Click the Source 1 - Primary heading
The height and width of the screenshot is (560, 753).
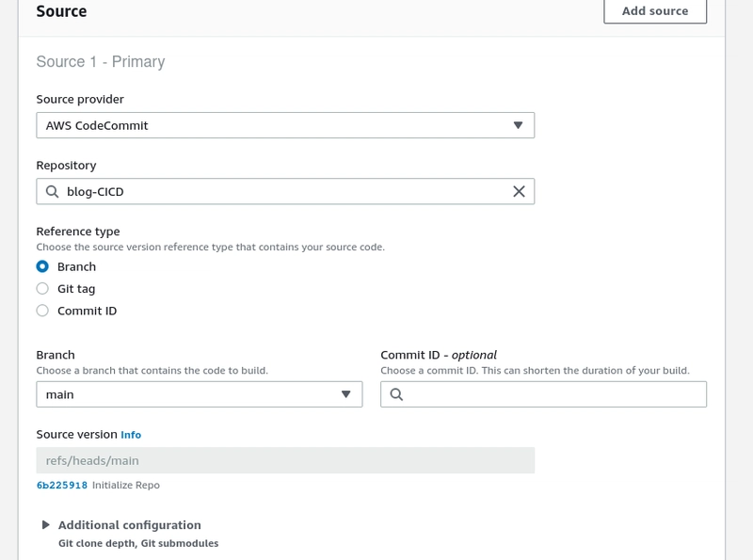[x=101, y=62]
